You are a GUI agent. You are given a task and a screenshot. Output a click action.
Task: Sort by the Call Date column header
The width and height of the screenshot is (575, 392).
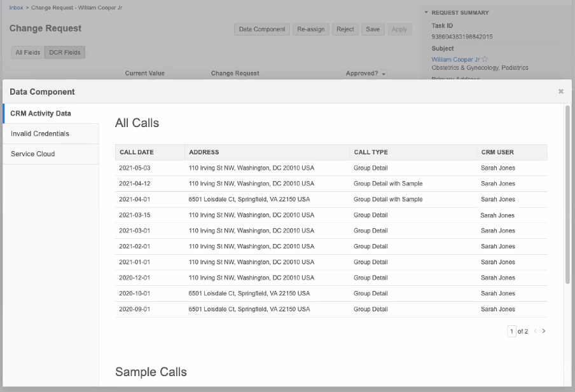[x=137, y=152]
